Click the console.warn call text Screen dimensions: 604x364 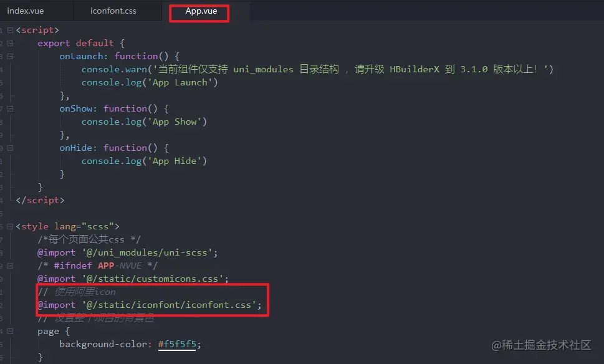pyautogui.click(x=114, y=69)
